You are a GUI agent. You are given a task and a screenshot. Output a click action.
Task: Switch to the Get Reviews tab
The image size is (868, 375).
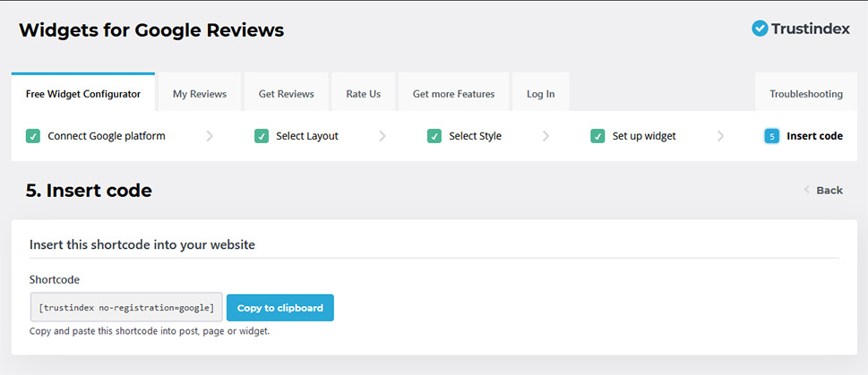(x=286, y=94)
